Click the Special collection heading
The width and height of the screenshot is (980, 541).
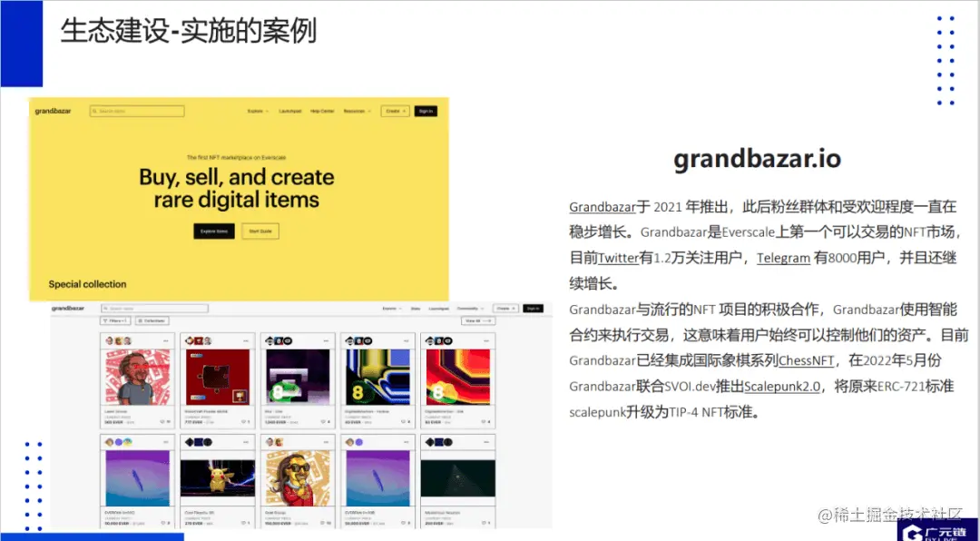point(87,284)
